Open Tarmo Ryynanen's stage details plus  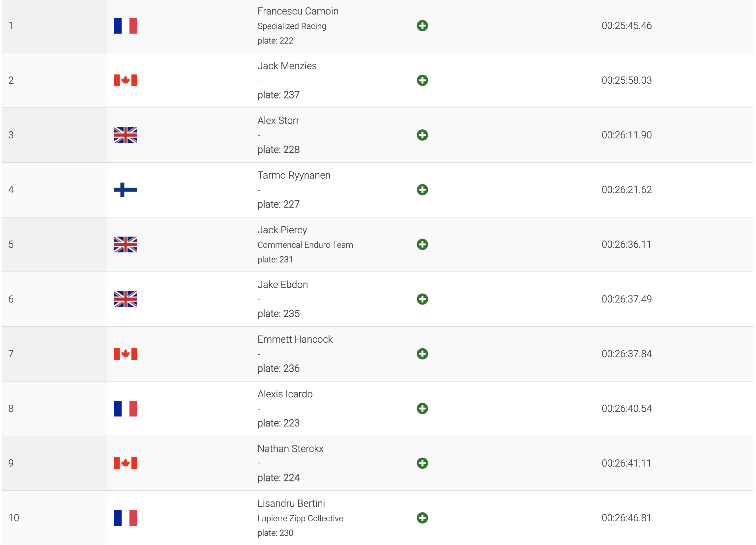[x=422, y=190]
